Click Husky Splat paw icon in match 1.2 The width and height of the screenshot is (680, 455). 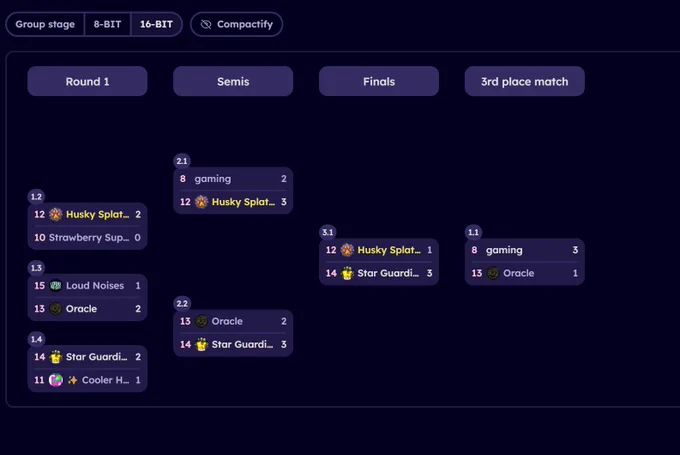pos(56,214)
